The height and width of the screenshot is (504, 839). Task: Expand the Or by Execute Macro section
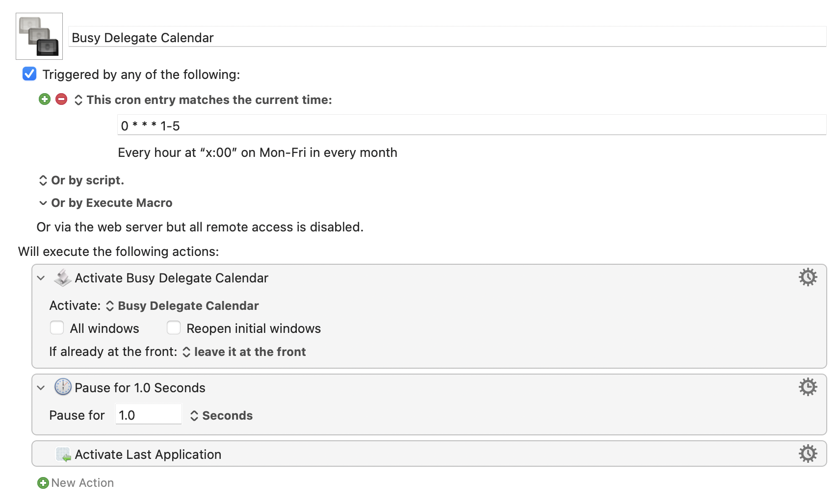click(x=43, y=203)
